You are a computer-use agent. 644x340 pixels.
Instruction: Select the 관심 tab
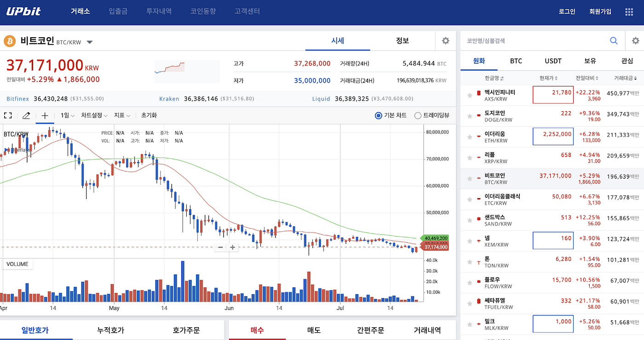[627, 61]
